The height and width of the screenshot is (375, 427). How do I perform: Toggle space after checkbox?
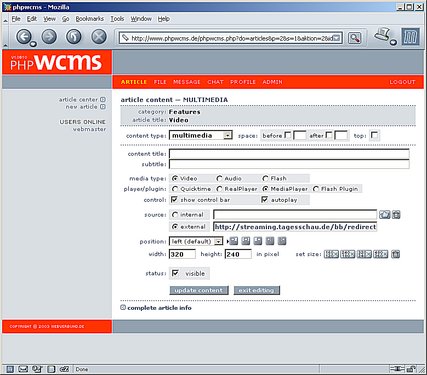click(329, 135)
